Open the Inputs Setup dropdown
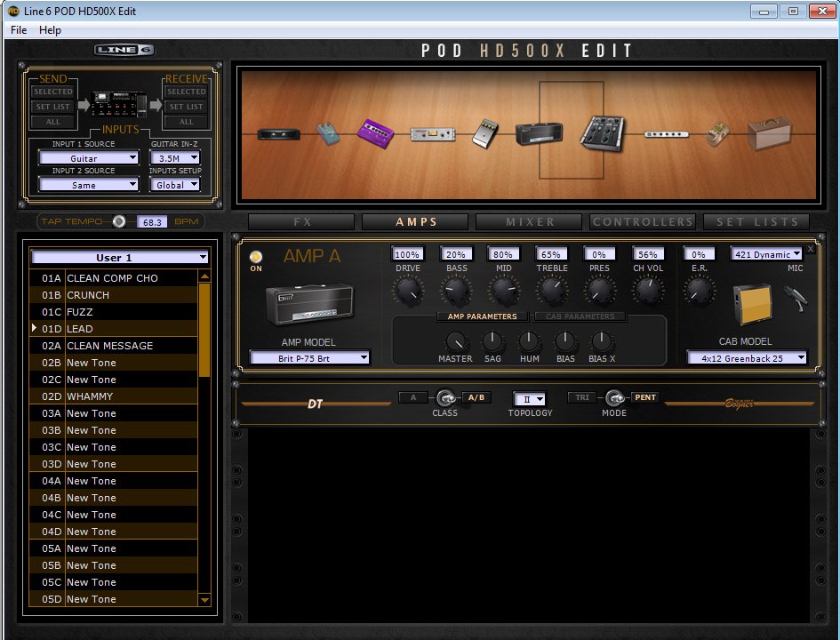Viewport: 840px width, 640px height. 174,185
